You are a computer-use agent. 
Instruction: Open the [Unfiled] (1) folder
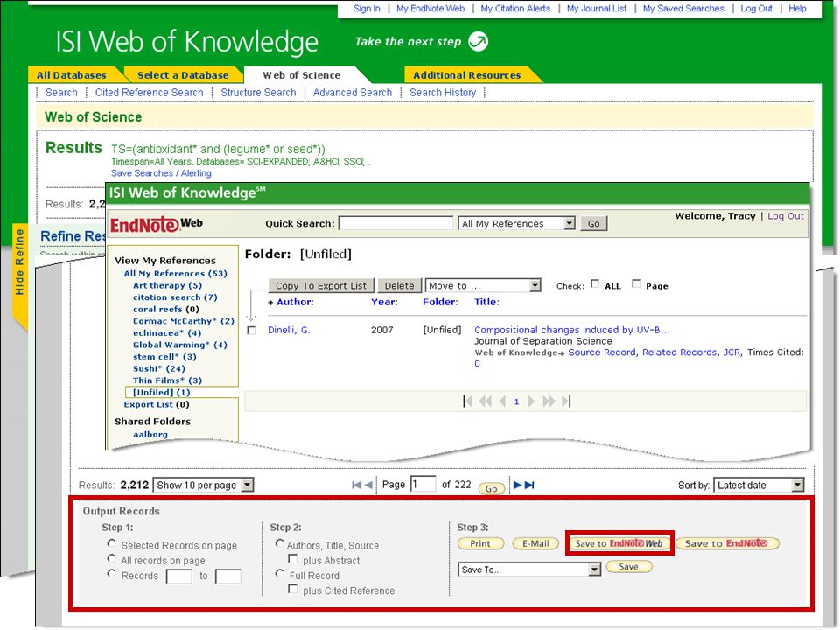pos(161,392)
